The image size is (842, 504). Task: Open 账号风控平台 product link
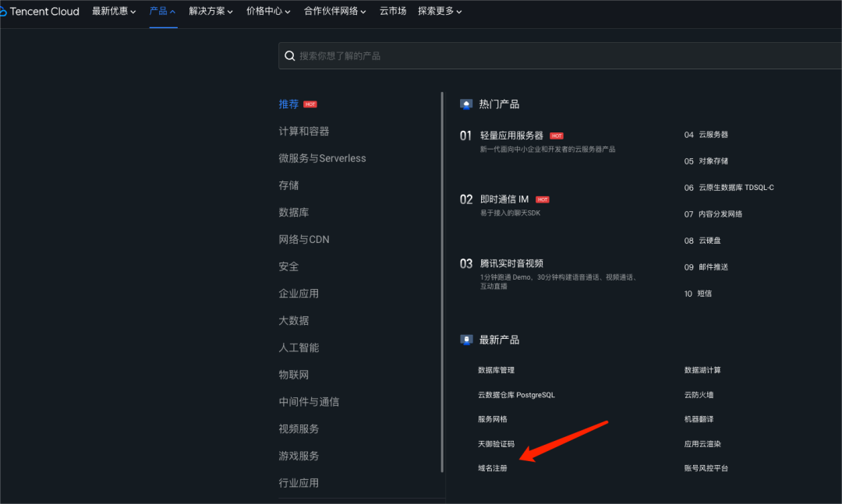706,468
